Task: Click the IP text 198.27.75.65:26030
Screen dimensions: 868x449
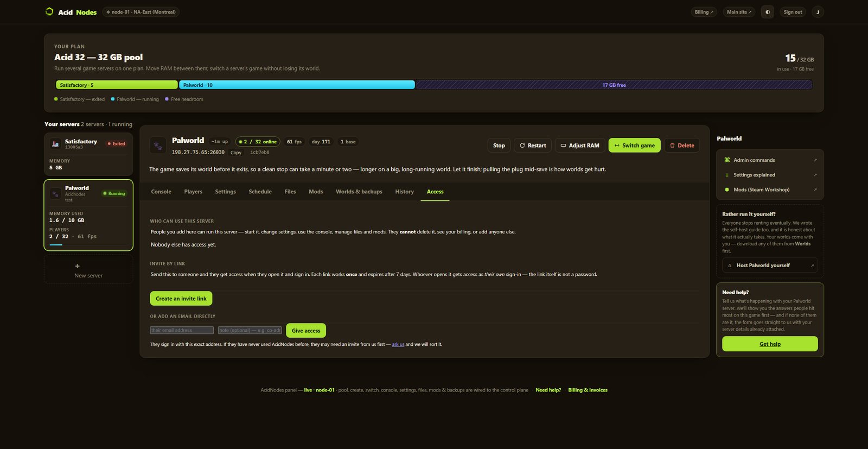Action: pyautogui.click(x=198, y=153)
